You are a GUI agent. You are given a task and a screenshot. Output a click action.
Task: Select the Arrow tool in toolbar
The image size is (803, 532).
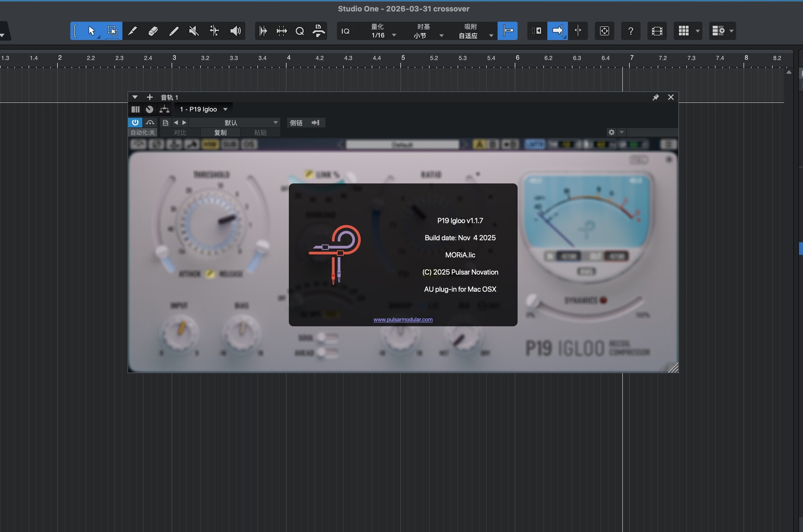tap(92, 31)
